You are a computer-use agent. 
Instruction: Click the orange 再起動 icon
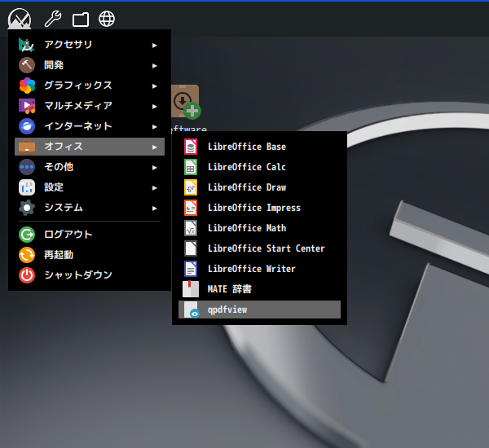[x=27, y=255]
